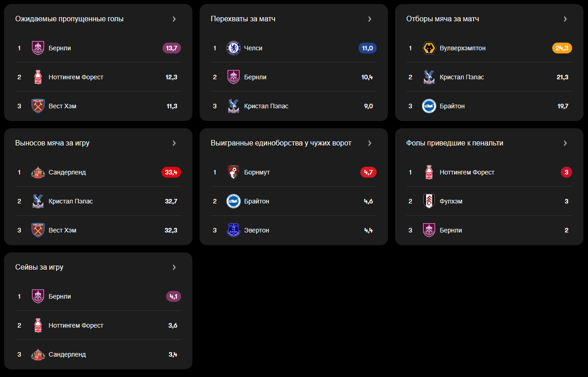Open Выигранные единоборства у чужих ворот heading
588x377 pixels.
[x=281, y=143]
